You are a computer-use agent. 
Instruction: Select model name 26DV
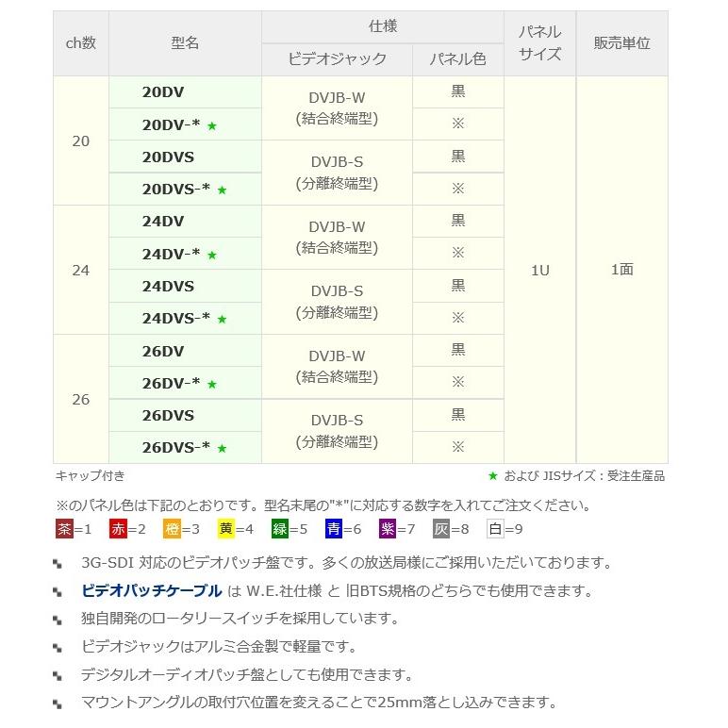(163, 351)
